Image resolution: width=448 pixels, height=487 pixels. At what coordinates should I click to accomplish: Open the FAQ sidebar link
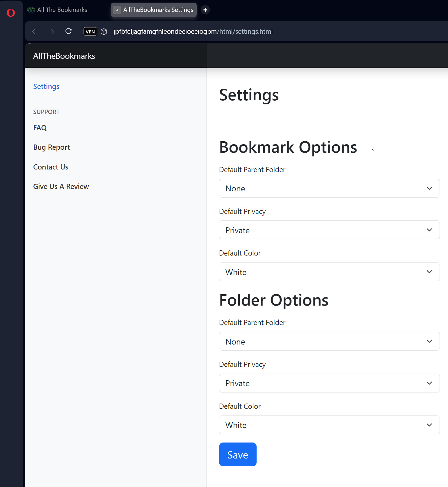(40, 128)
